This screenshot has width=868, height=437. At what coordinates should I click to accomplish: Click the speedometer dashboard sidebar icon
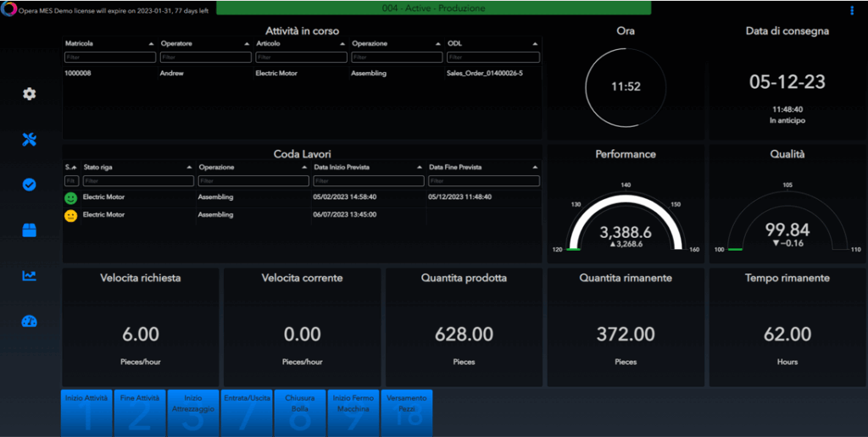coord(30,321)
